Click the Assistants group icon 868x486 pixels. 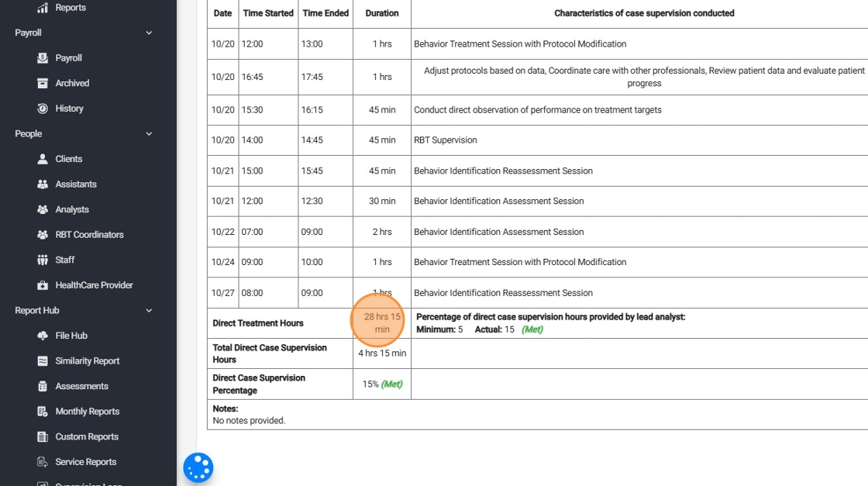(x=43, y=184)
